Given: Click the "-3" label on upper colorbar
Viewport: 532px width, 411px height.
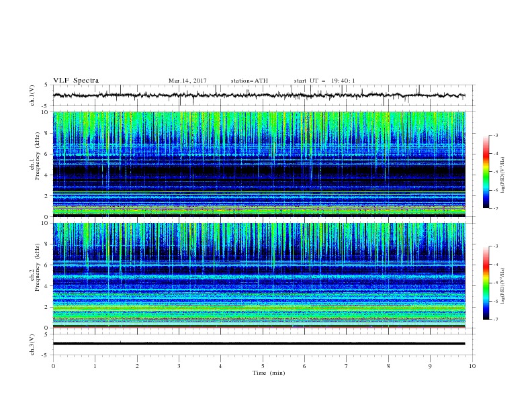Looking at the screenshot, I should (495, 135).
